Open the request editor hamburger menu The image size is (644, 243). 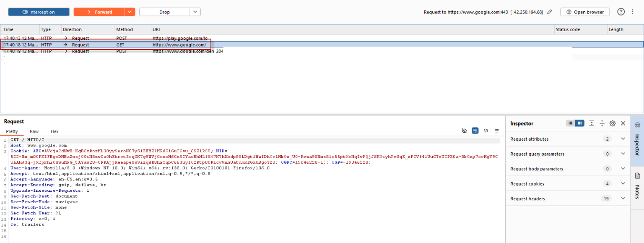496,131
